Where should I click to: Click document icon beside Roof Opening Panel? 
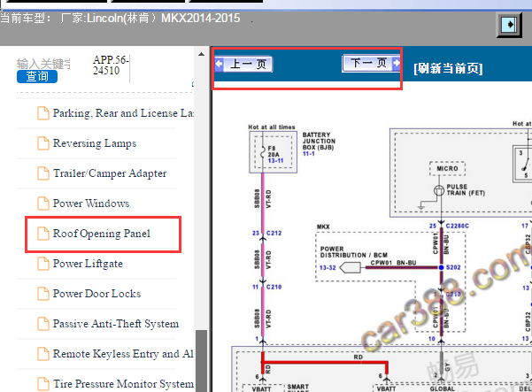click(x=43, y=234)
